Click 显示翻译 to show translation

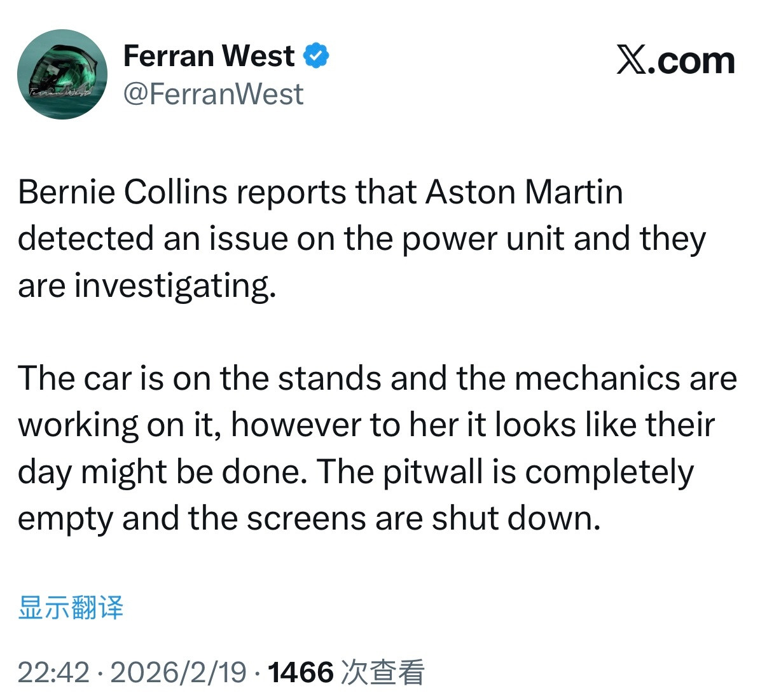(72, 608)
